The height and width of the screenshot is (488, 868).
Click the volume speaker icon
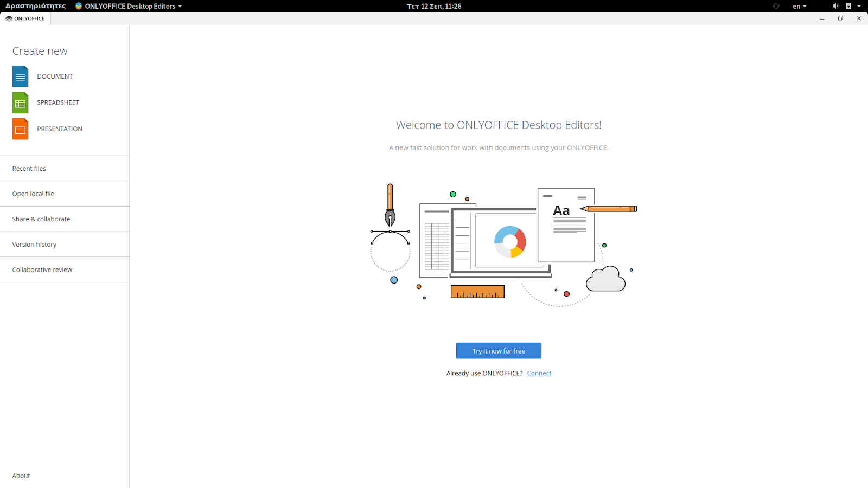[835, 6]
